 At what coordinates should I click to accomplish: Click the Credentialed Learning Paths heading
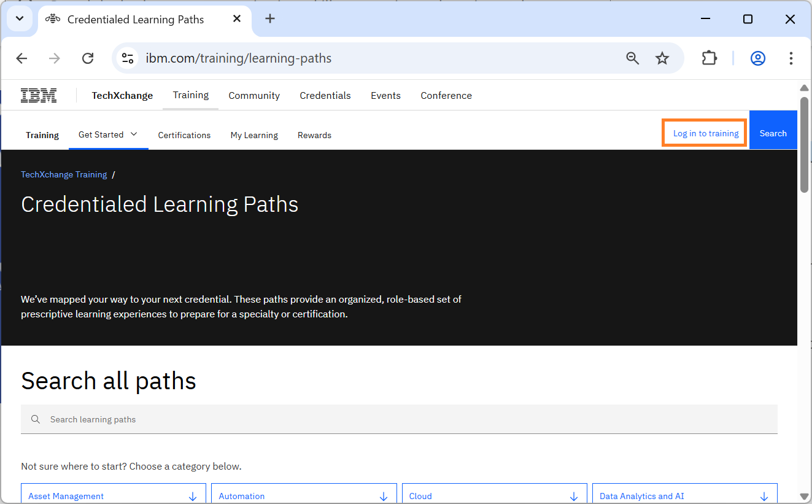[160, 204]
